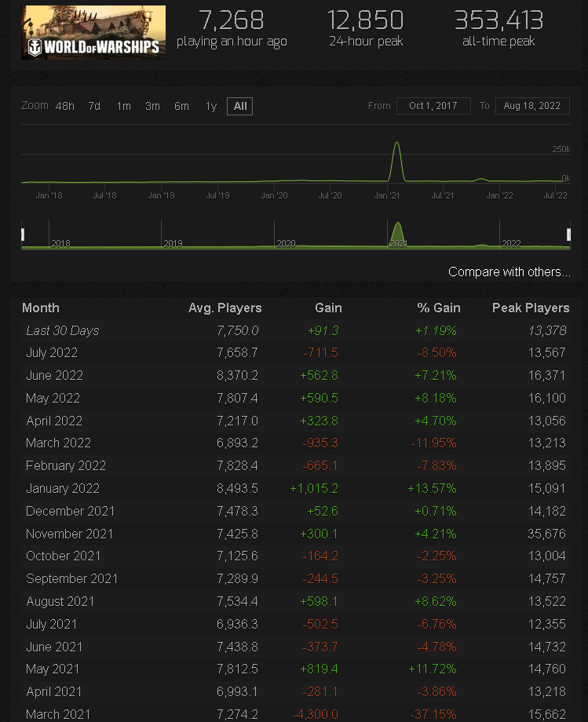Click the Avg. Players column header

tap(225, 308)
